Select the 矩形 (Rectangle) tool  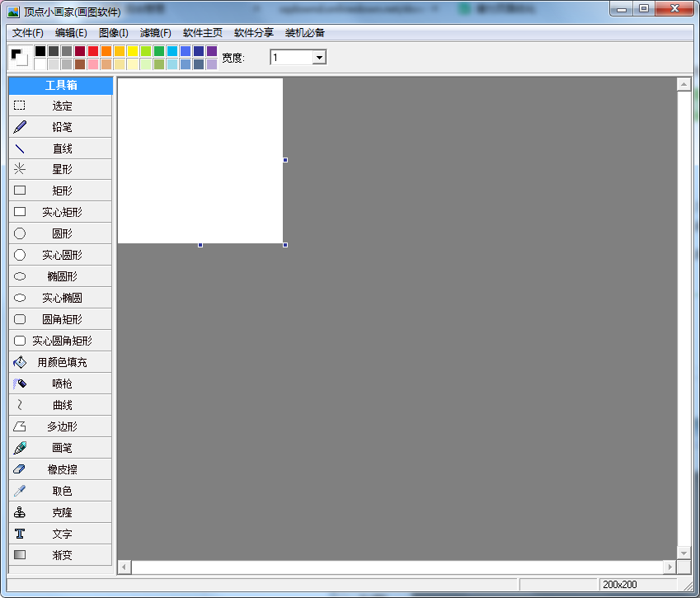click(x=59, y=191)
